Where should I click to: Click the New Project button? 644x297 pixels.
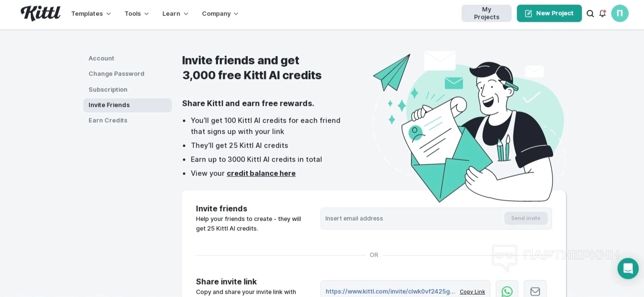[x=549, y=13]
